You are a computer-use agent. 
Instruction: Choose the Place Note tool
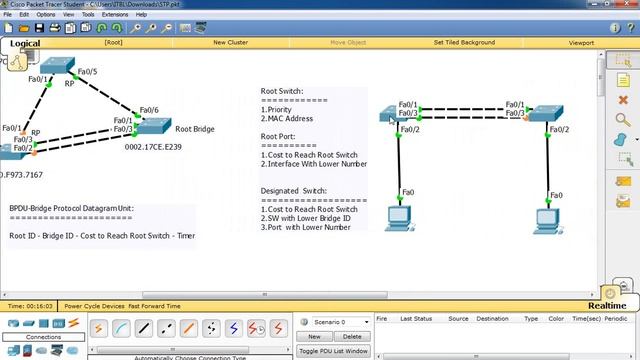point(623,80)
